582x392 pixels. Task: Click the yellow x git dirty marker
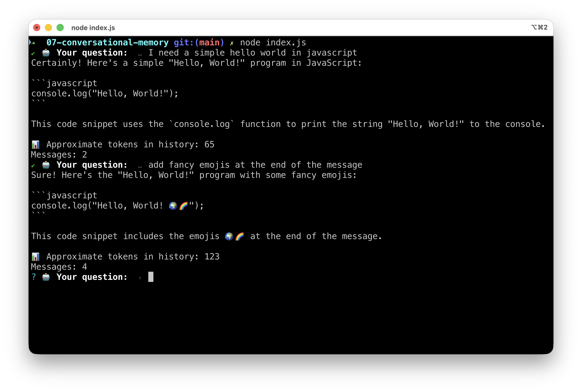coord(232,43)
